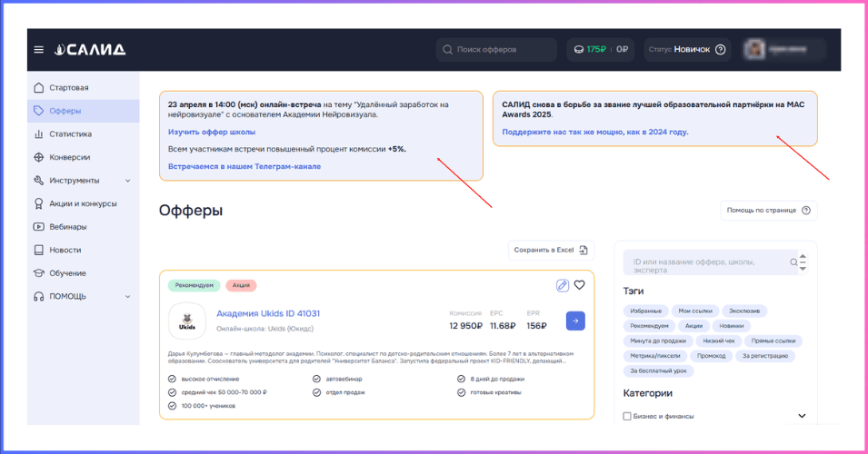This screenshot has height=454, width=868.
Task: Expand Инструменты submenu chevron
Action: click(x=128, y=181)
